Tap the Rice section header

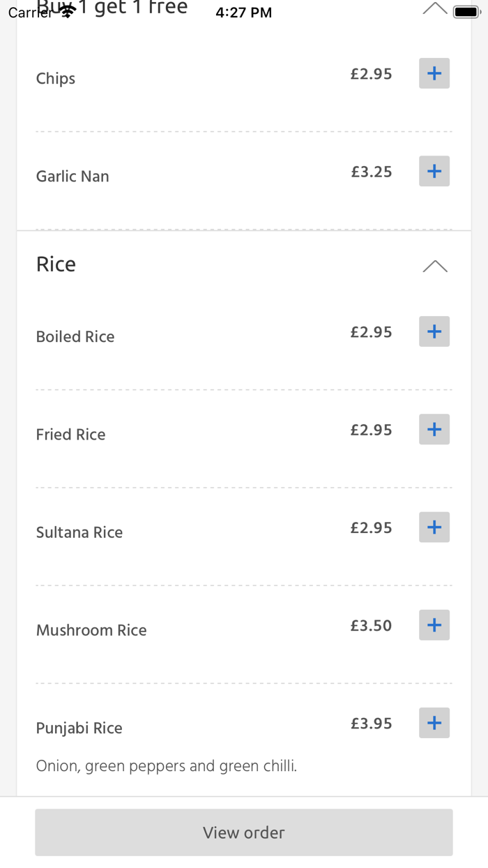click(x=56, y=264)
